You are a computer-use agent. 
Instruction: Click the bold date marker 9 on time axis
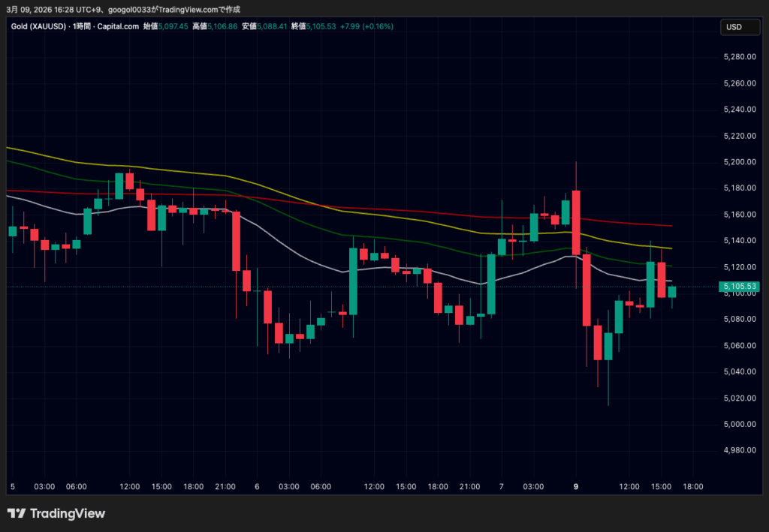576,487
